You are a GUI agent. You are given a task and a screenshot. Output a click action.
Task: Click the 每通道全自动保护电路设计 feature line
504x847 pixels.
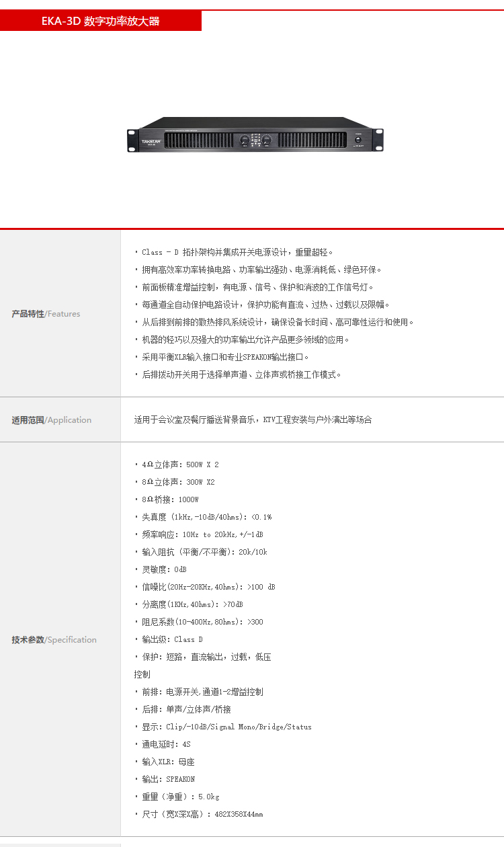(x=262, y=305)
